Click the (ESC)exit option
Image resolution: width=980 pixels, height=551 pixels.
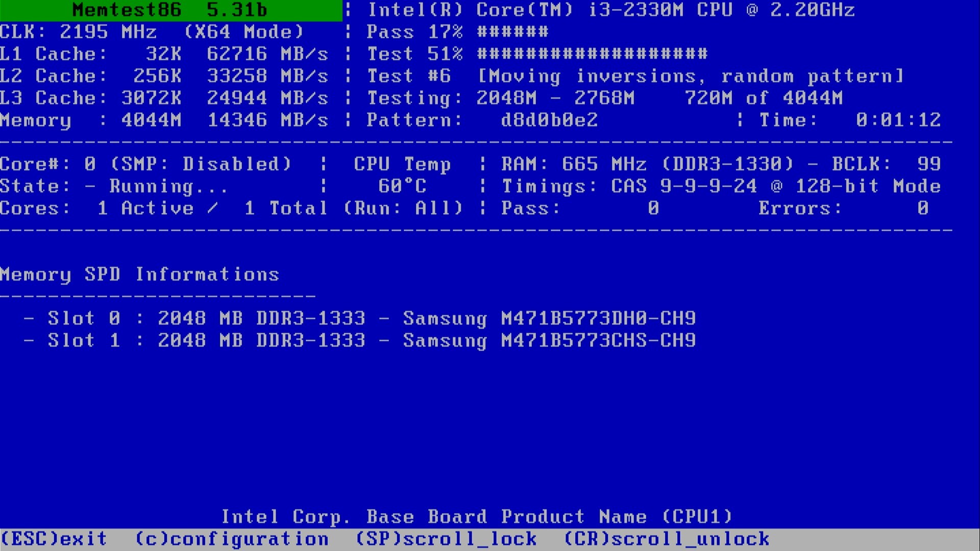coord(54,539)
